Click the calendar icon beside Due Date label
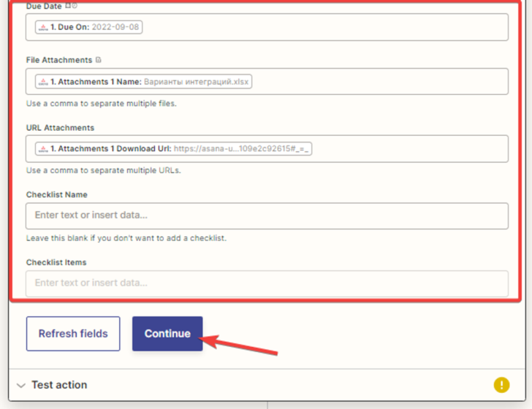The image size is (532, 409). (68, 5)
